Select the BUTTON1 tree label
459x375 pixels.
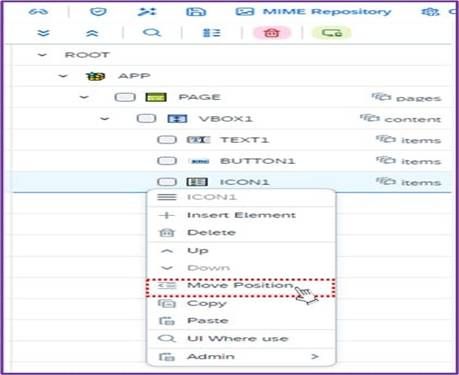pos(258,161)
